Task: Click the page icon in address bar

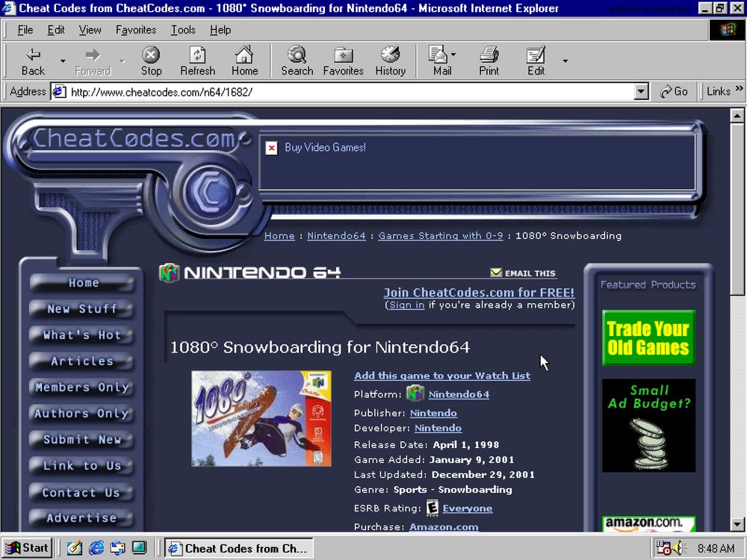Action: point(59,91)
